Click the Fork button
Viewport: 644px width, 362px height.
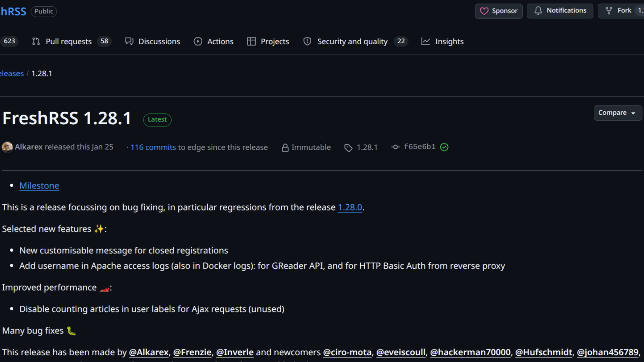621,11
